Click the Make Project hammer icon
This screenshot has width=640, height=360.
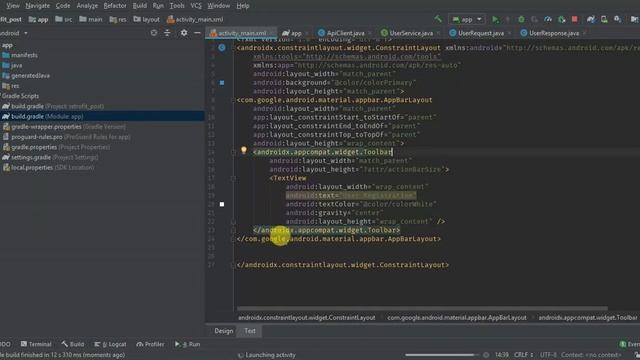point(438,19)
